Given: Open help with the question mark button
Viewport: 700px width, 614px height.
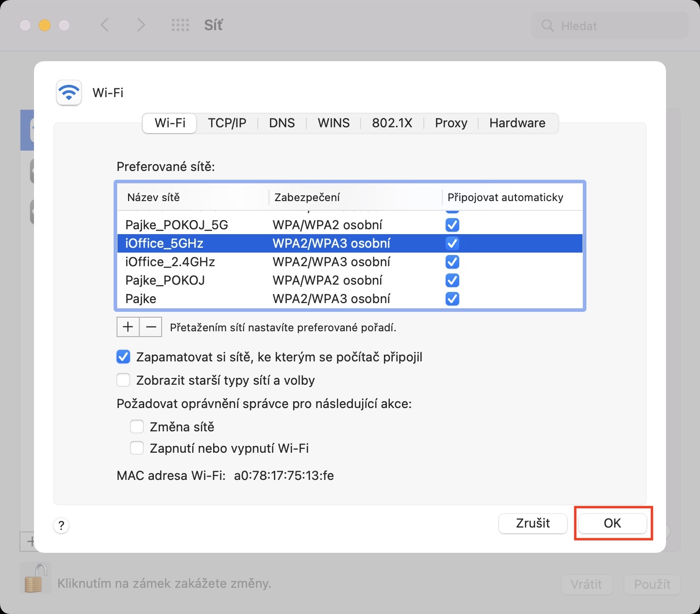Looking at the screenshot, I should 61,525.
